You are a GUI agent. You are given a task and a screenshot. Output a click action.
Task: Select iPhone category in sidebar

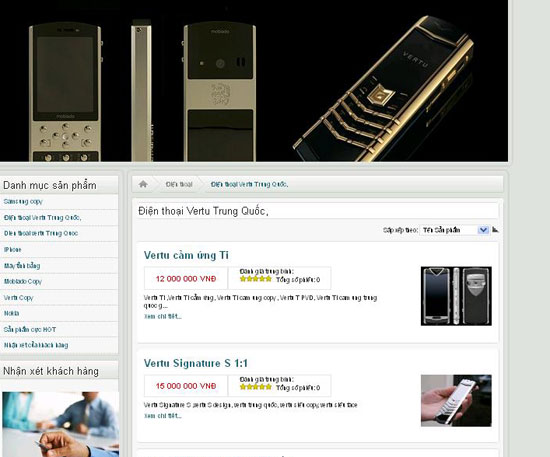13,249
